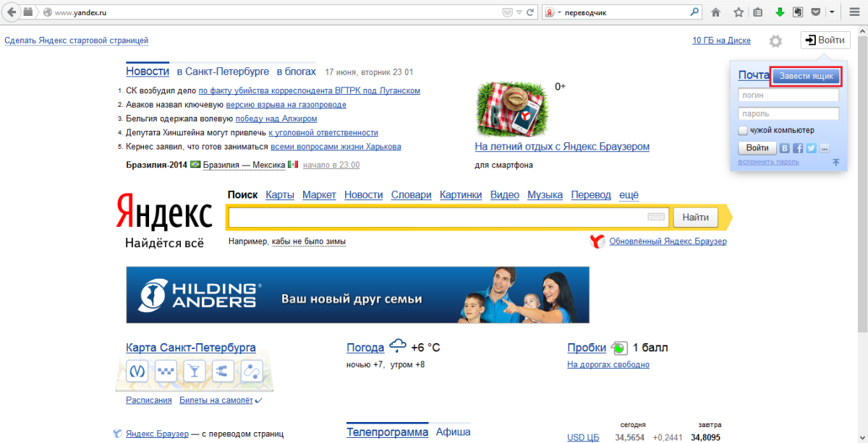Screen dimensions: 868x443
Task: Open the Пробки traffic link
Action: click(x=587, y=348)
